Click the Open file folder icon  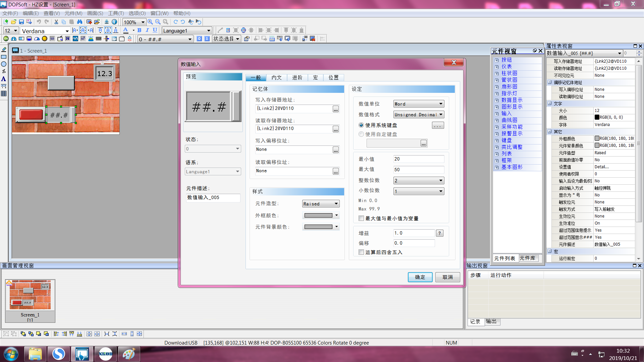[x=14, y=22]
